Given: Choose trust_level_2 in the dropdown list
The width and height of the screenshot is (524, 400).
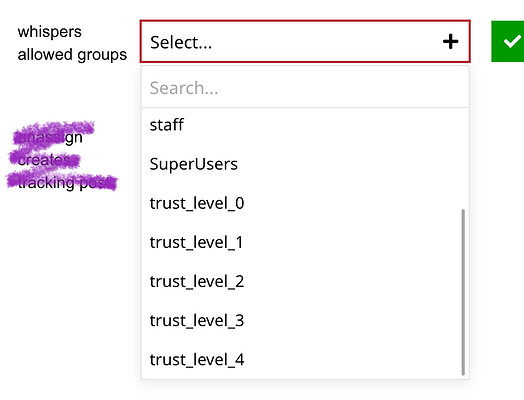Looking at the screenshot, I should (x=305, y=281).
